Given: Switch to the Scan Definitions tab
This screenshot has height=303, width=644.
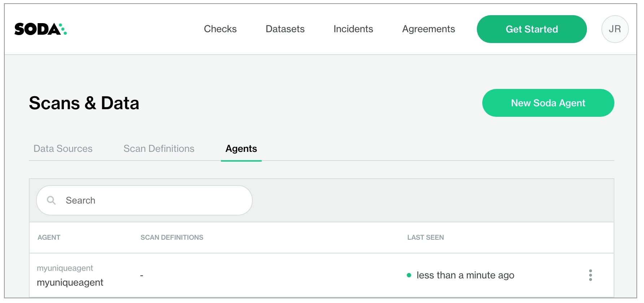Looking at the screenshot, I should pyautogui.click(x=159, y=149).
